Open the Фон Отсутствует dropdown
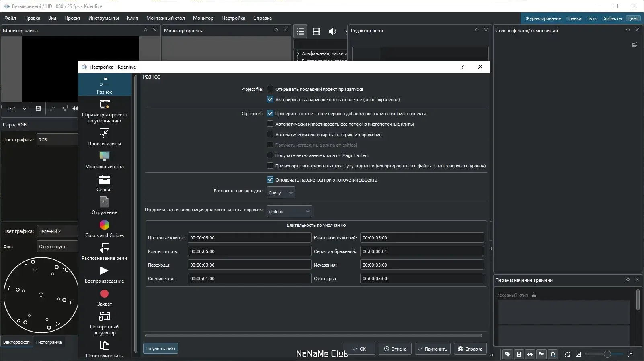 coord(57,247)
